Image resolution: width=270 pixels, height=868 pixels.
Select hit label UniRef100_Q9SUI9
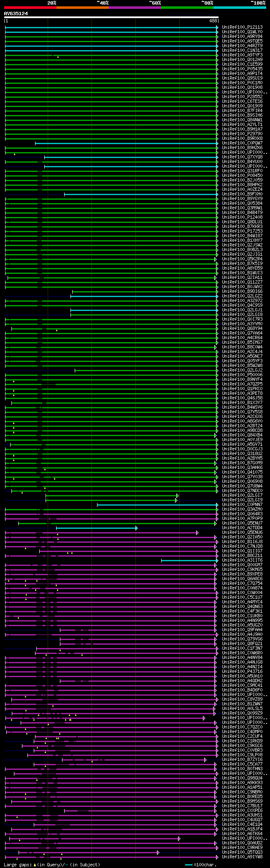pyautogui.click(x=242, y=78)
